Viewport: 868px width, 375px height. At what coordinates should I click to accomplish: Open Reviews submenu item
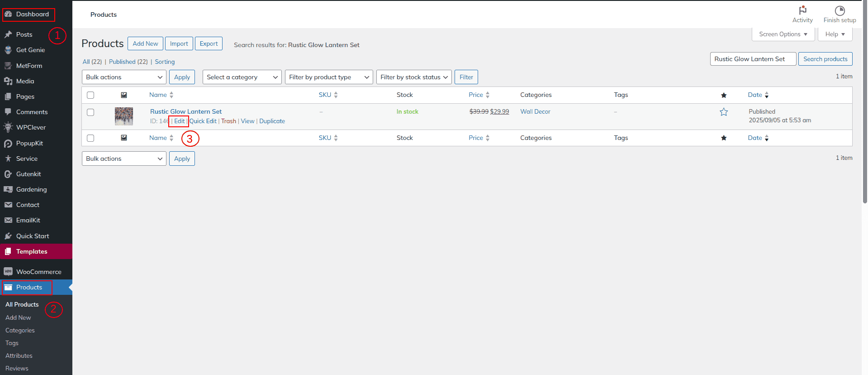17,368
